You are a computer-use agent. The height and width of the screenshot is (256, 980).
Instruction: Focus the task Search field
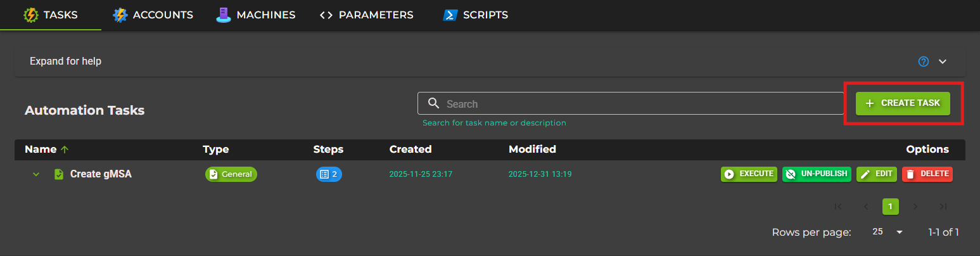[631, 103]
